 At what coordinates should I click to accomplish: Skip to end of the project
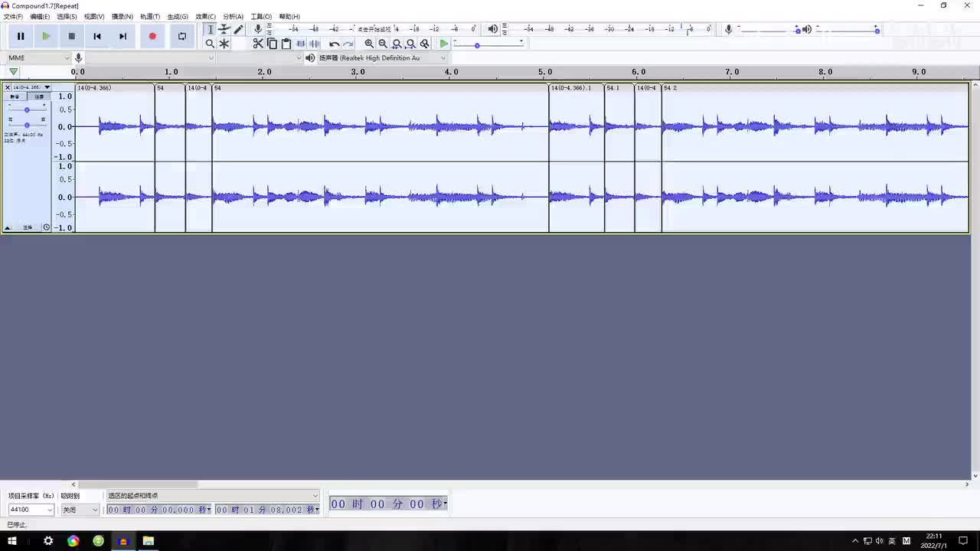pyautogui.click(x=122, y=36)
